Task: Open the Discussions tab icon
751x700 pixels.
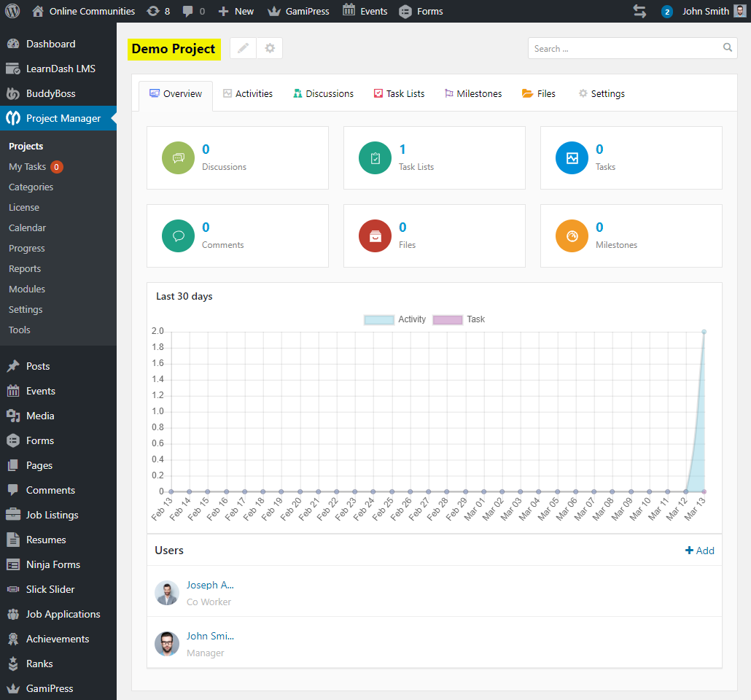Action: pos(300,93)
